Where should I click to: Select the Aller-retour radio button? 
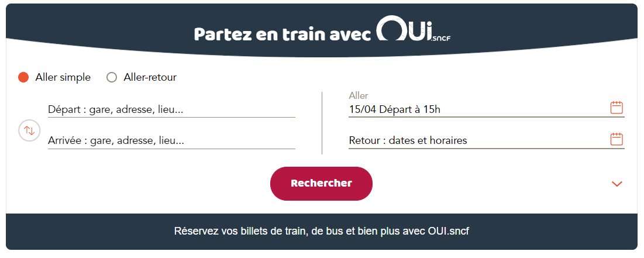[x=112, y=77]
